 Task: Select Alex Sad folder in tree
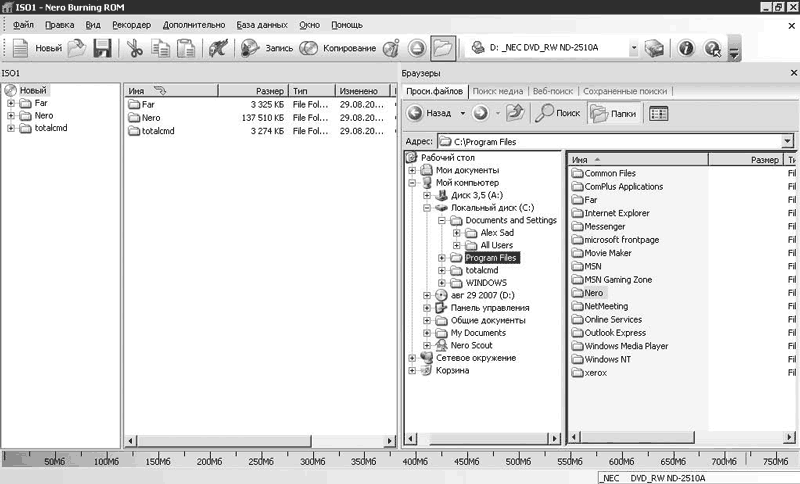[497, 233]
